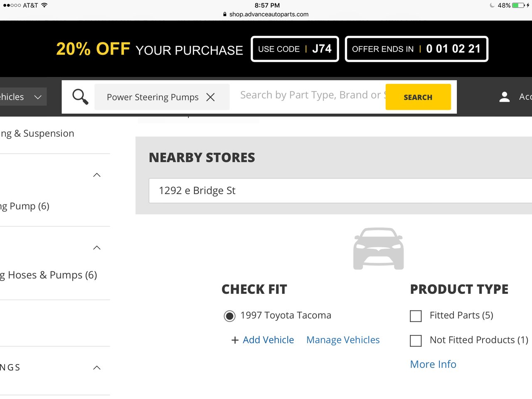The height and width of the screenshot is (399, 532).
Task: Remove the Power Steering Pumps filter chip
Action: [211, 97]
